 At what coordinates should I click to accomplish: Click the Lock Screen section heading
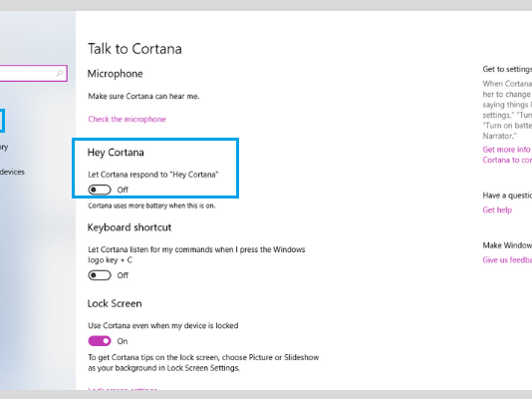tap(115, 303)
